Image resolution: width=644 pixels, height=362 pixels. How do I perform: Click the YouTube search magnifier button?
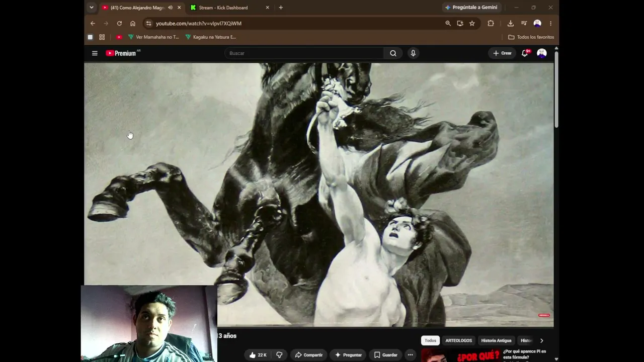click(x=393, y=53)
